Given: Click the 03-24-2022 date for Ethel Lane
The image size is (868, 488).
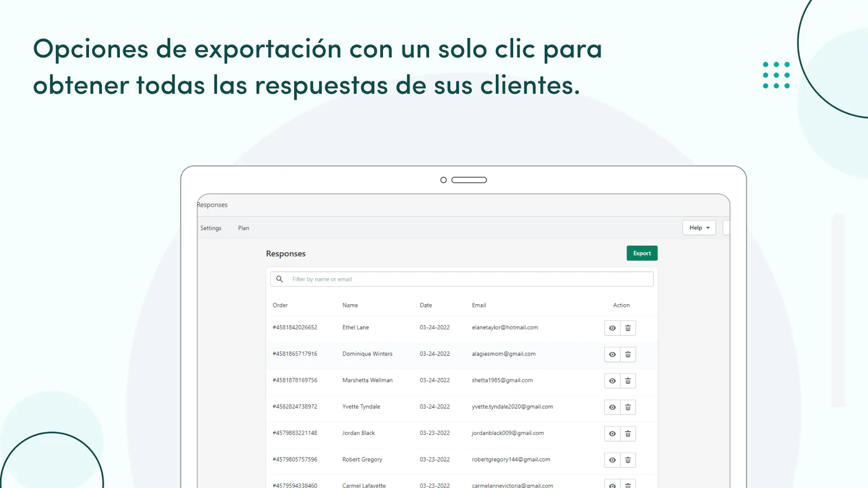Looking at the screenshot, I should (x=435, y=328).
